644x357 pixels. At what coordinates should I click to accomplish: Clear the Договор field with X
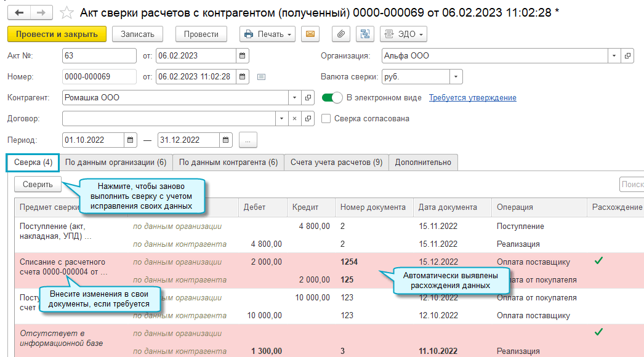pyautogui.click(x=294, y=119)
